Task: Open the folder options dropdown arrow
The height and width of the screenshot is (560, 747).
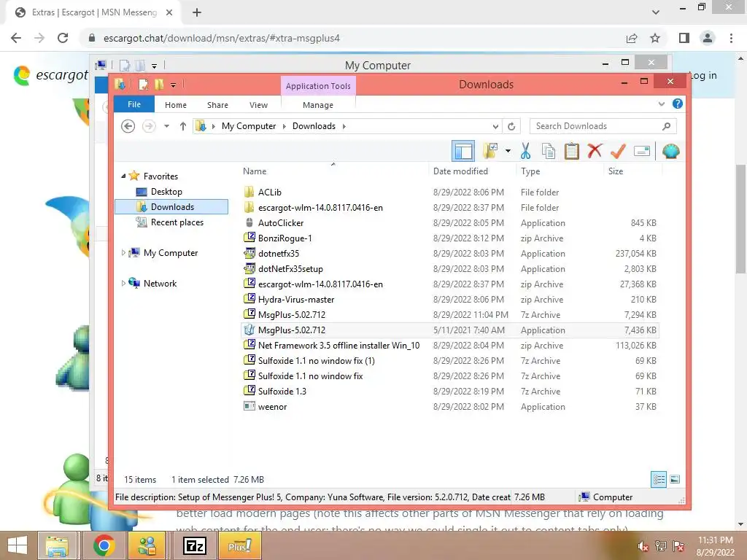Action: [508, 152]
